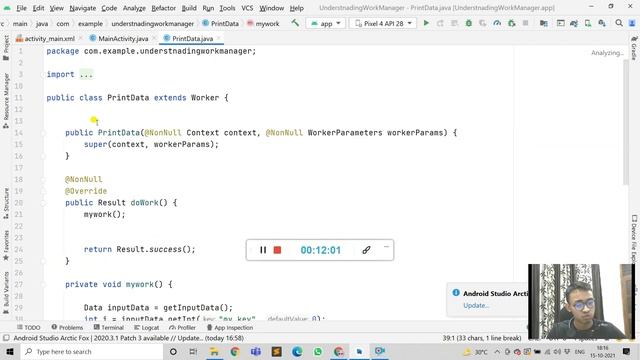Fold the doWork method at line 20

pos(43,203)
